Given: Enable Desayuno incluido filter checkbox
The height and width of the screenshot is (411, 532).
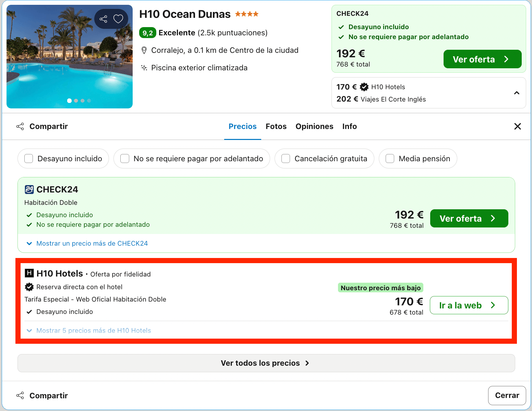Looking at the screenshot, I should pyautogui.click(x=29, y=158).
